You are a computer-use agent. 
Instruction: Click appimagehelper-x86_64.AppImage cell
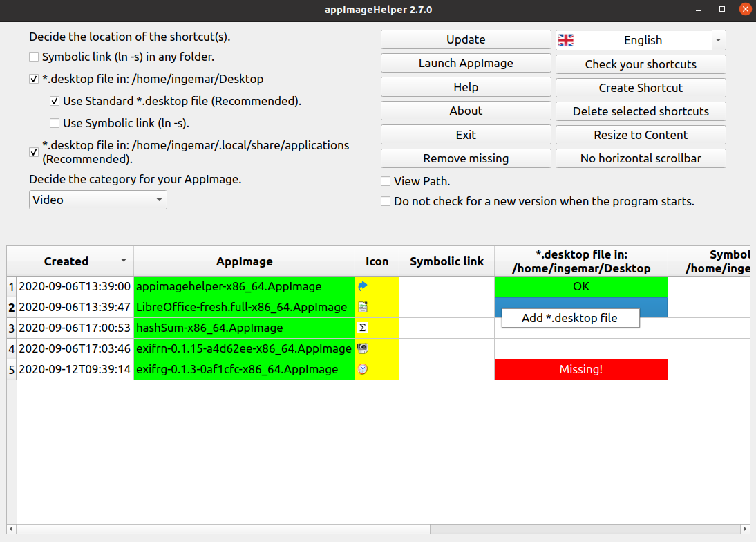click(x=244, y=286)
